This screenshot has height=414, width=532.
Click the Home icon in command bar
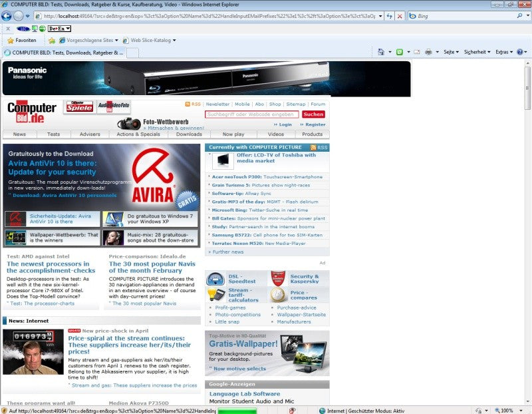click(381, 52)
